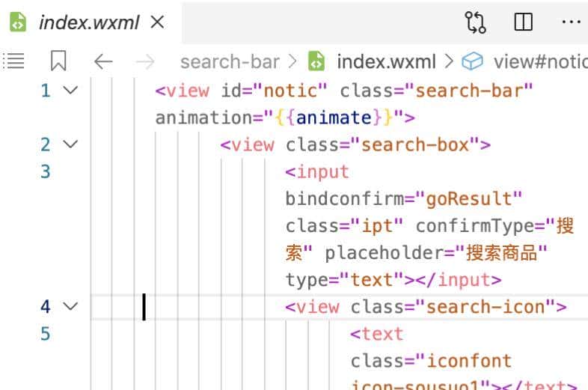Click the bookmark icon in toolbar

coord(58,61)
